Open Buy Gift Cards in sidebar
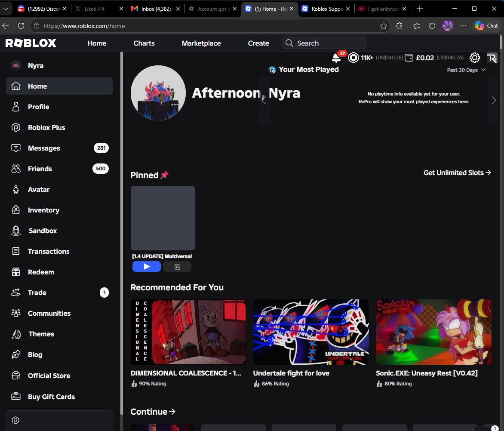The image size is (504, 431). [59, 397]
